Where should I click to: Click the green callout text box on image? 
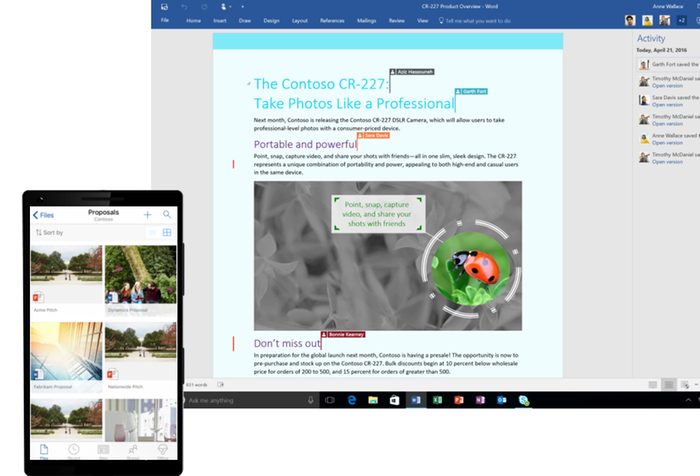pyautogui.click(x=378, y=214)
